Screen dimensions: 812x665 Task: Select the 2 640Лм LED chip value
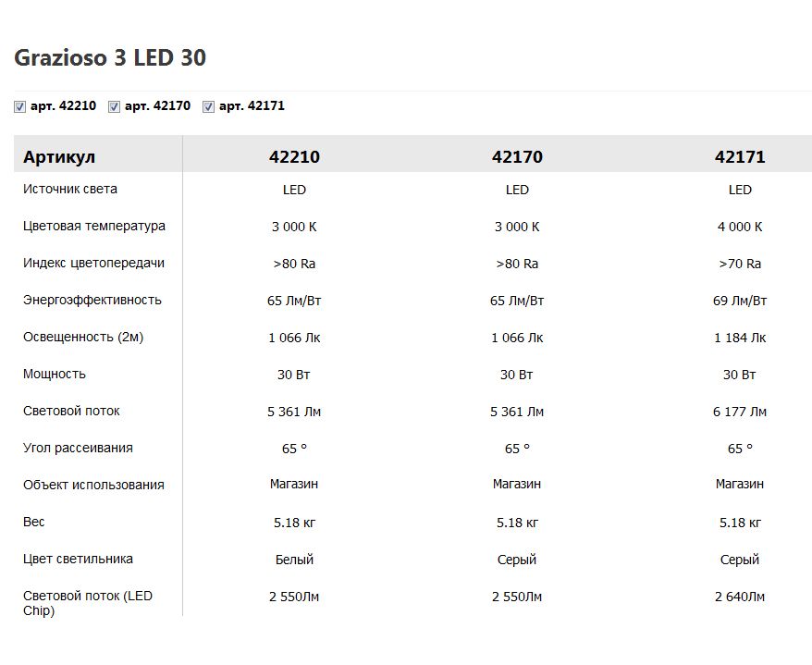[x=740, y=597]
